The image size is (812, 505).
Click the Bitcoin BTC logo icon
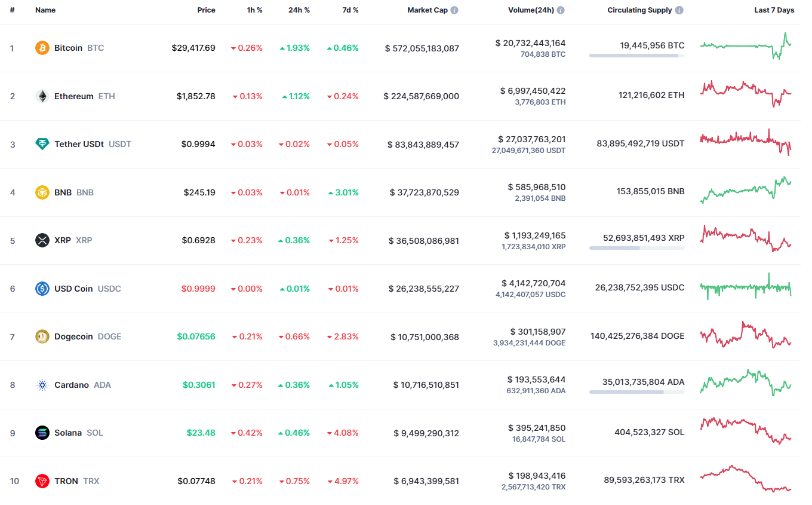point(42,48)
